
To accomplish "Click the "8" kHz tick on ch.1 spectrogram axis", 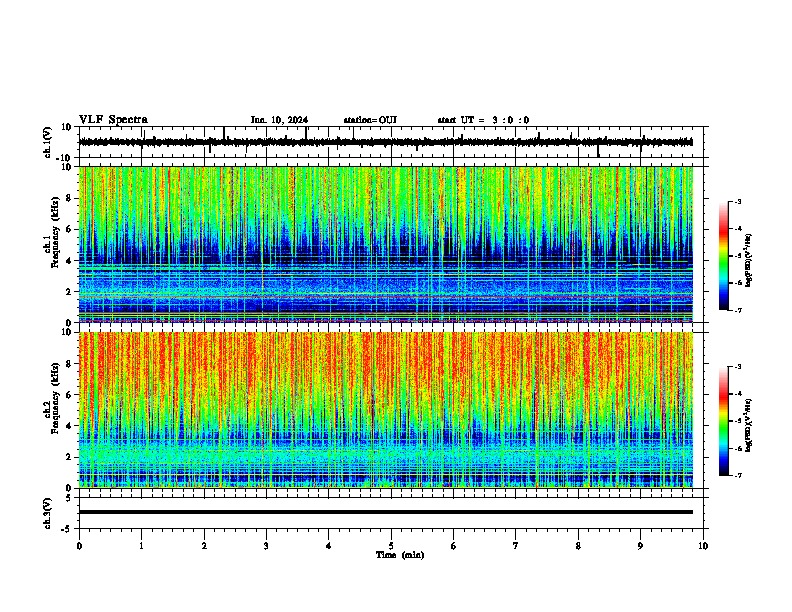I will pyautogui.click(x=69, y=198).
